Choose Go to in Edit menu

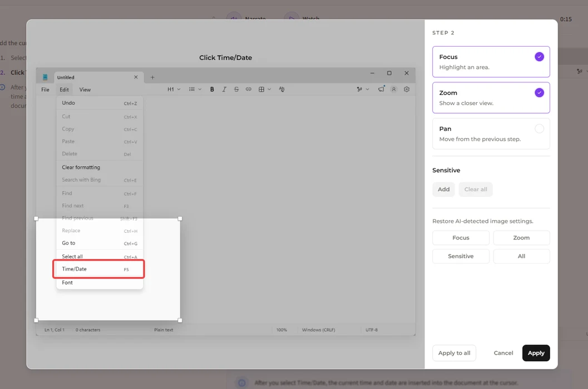click(99, 243)
